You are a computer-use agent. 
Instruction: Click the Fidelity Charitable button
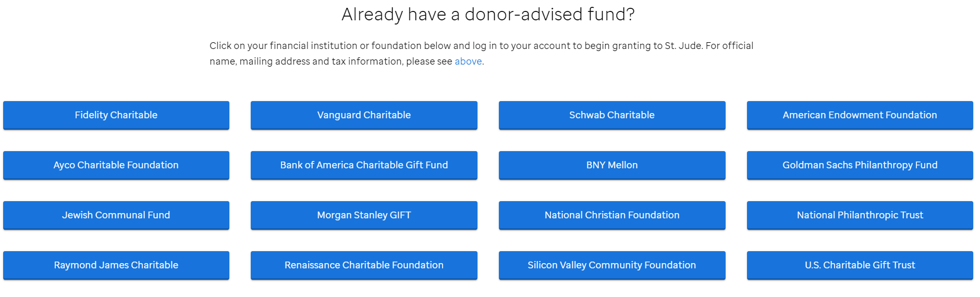(x=116, y=115)
